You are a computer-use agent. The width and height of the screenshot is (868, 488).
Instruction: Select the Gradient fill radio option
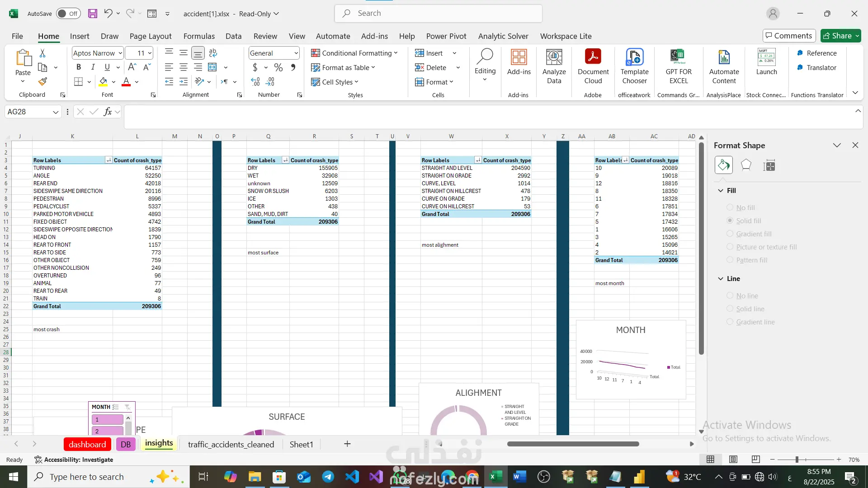click(730, 234)
